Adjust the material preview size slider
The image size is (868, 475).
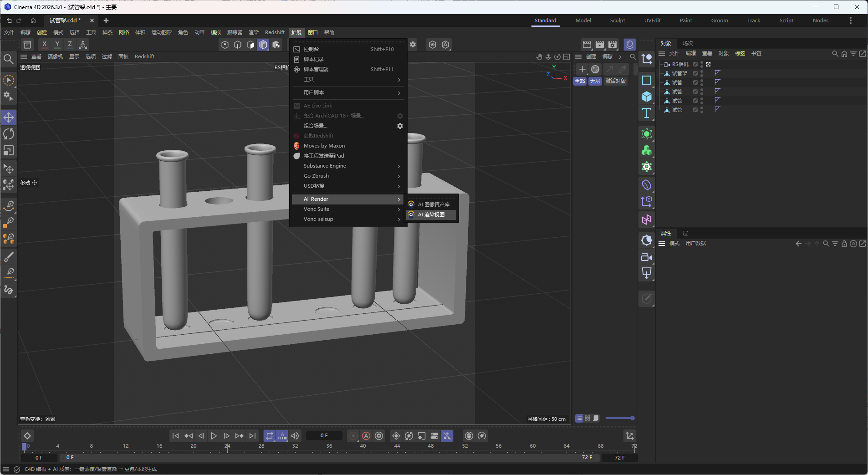pyautogui.click(x=620, y=418)
